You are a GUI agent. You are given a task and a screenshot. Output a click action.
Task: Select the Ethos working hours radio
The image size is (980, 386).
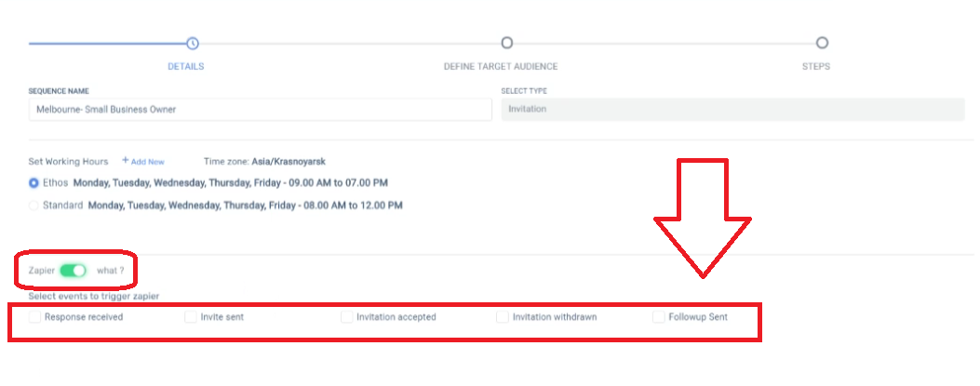pos(34,183)
